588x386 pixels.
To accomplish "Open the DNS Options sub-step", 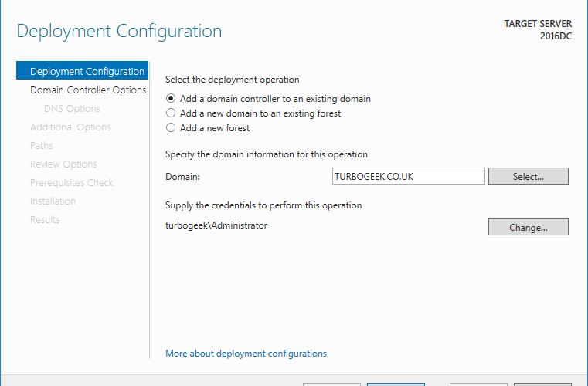I will [72, 108].
